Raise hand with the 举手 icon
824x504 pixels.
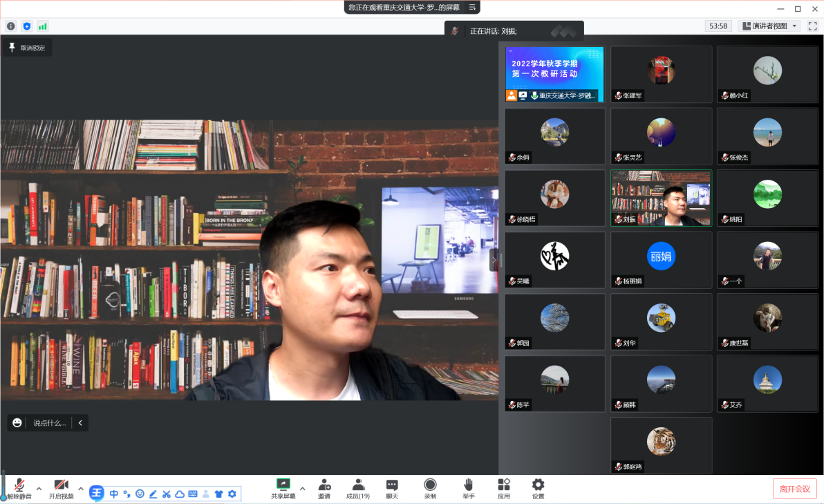[x=468, y=485]
